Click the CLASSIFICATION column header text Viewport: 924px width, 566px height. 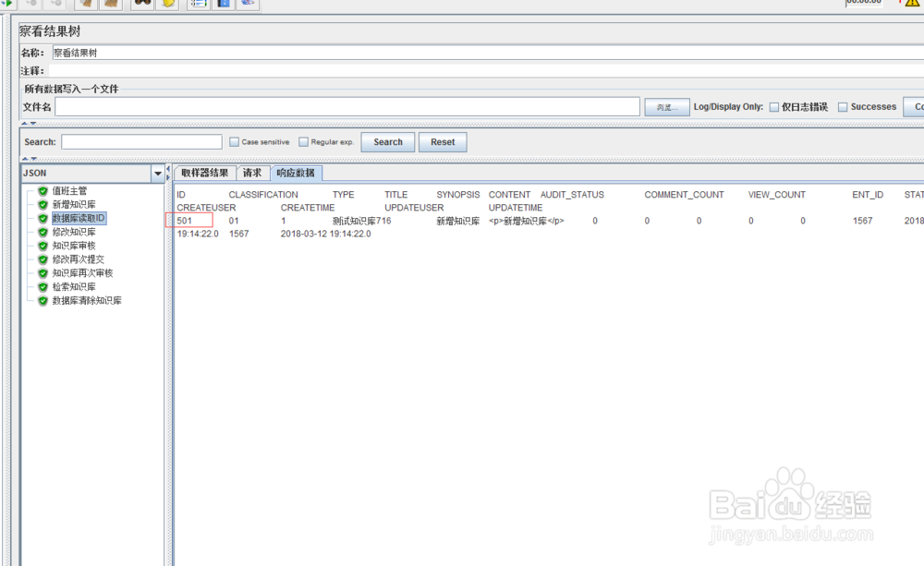tap(263, 195)
